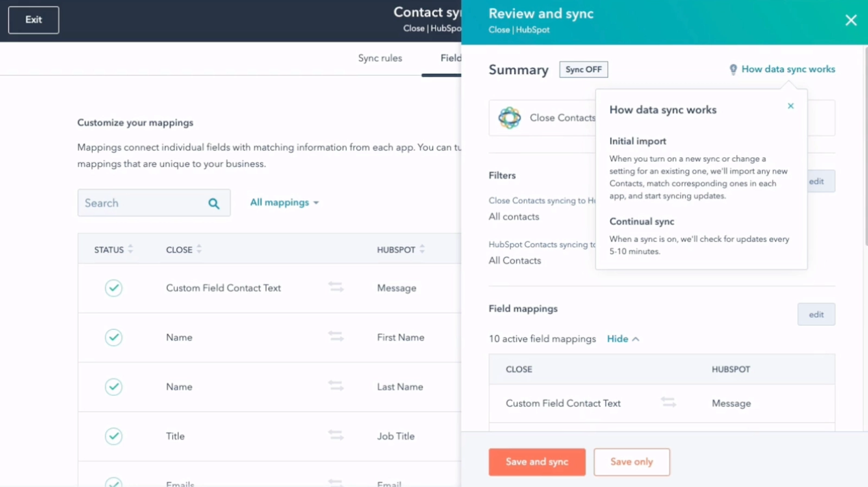Close the Review and sync panel
This screenshot has width=868, height=487.
(851, 20)
